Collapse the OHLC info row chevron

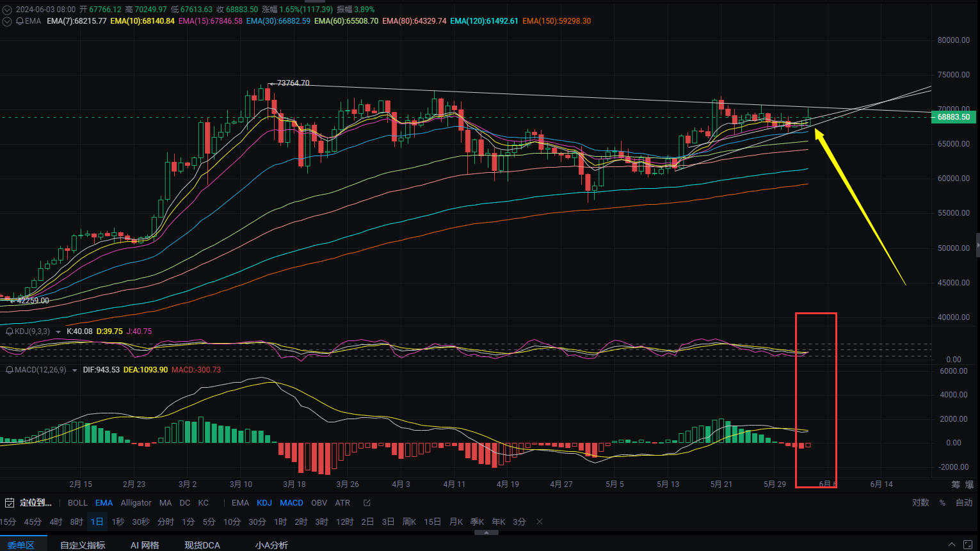7,10
